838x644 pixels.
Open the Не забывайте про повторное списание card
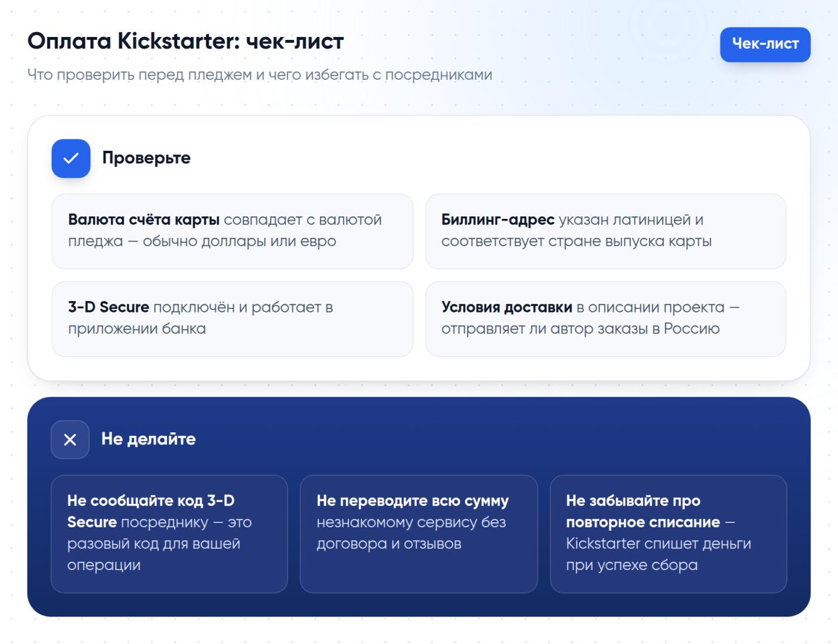click(x=668, y=534)
